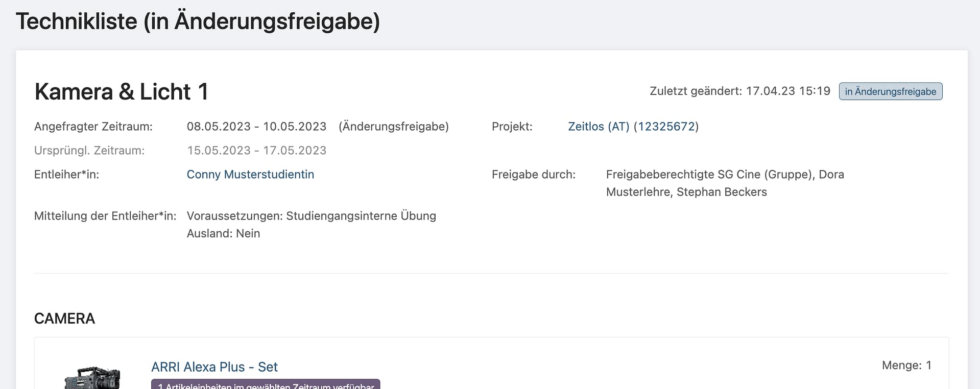Screen dimensions: 980x389
Task: Open the ARRI Alexa Plus - Set item
Action: 214,367
